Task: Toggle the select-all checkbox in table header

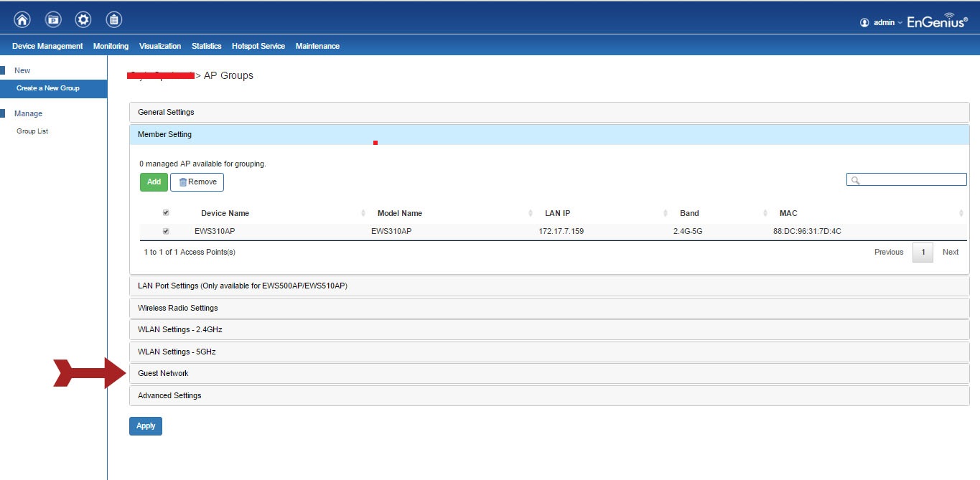Action: click(x=166, y=213)
